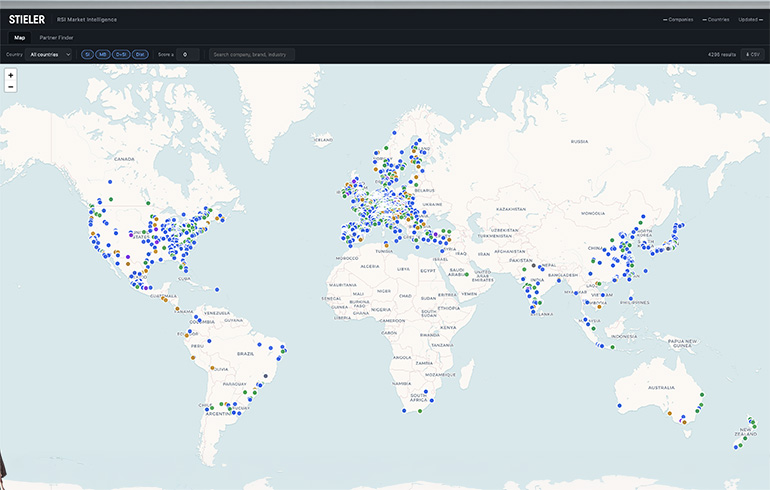The image size is (770, 490).
Task: Click the search company input field
Action: pos(252,54)
